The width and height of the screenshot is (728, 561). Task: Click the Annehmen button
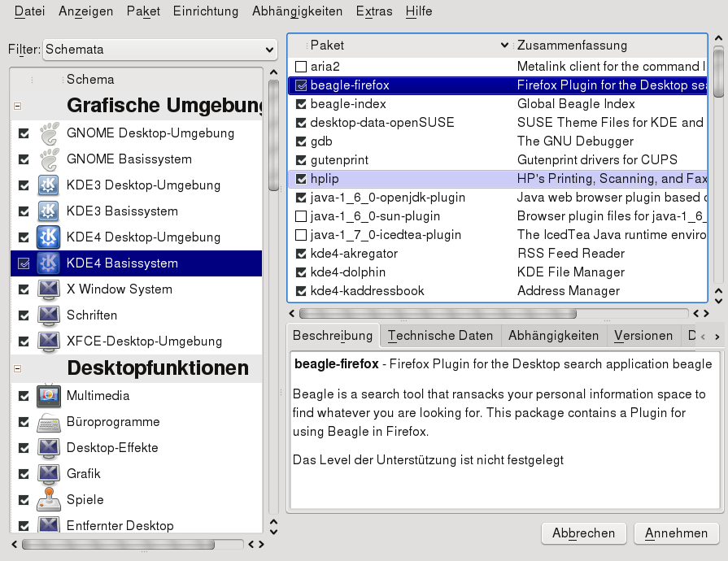(x=676, y=533)
